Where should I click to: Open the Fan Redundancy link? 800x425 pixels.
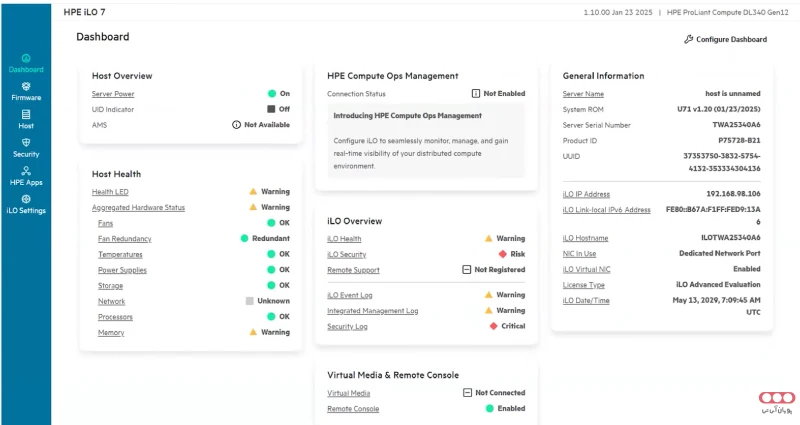124,239
